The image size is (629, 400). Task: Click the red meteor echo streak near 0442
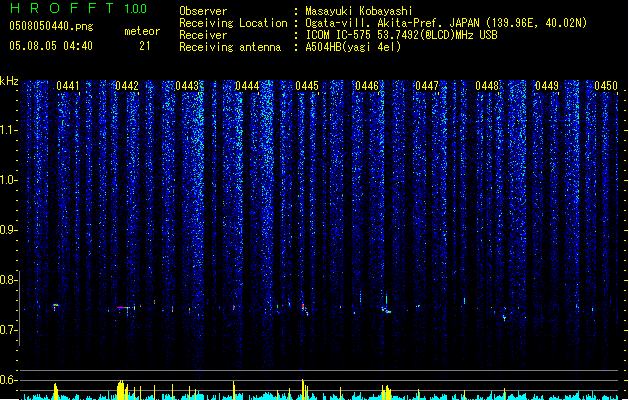coord(124,308)
